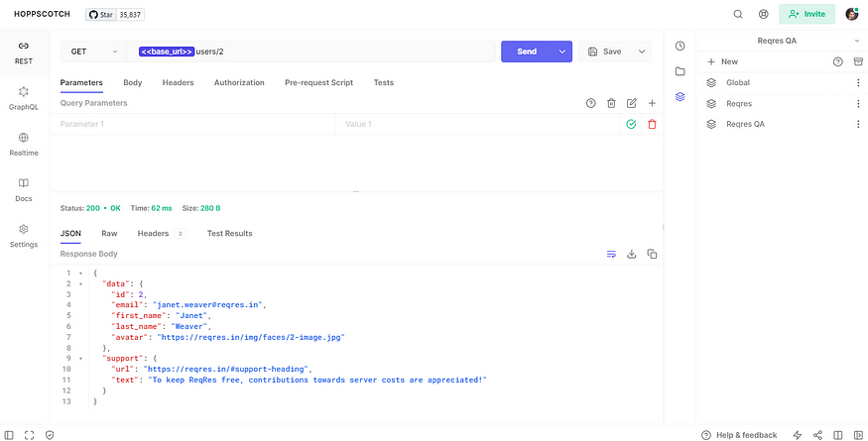
Task: Click the Parameter 1 key field
Action: tap(192, 124)
